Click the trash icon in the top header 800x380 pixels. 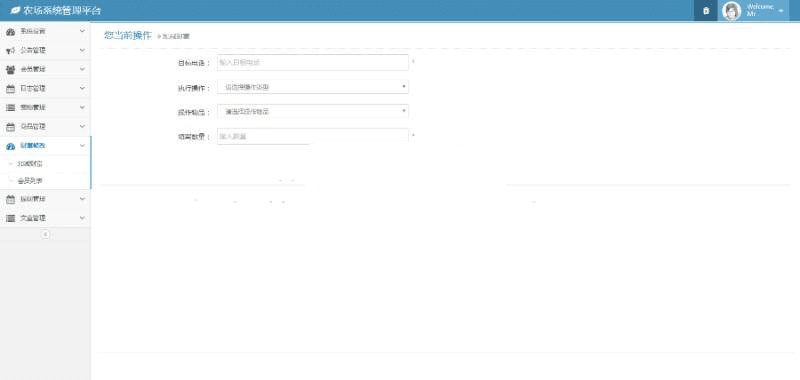tap(706, 11)
